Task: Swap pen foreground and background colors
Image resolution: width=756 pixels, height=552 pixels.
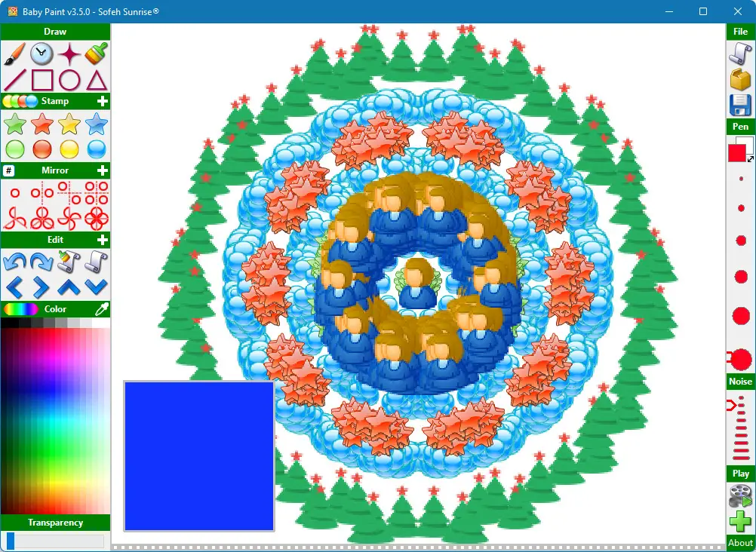Action: 750,159
